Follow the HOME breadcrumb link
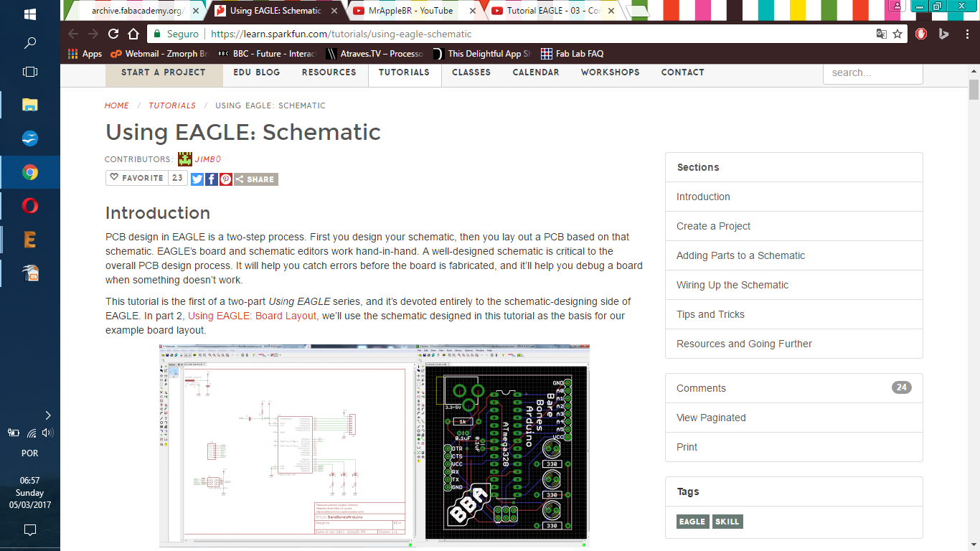The image size is (980, 551). (x=117, y=105)
